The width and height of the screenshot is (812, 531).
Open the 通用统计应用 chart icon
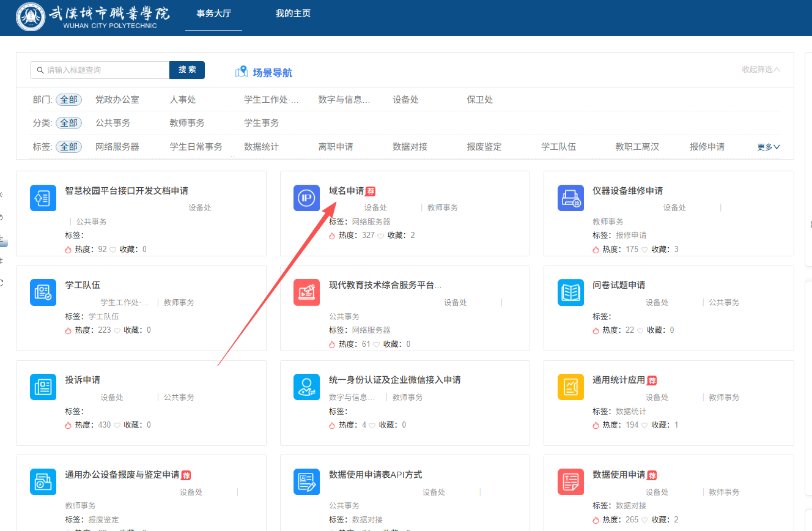(570, 387)
